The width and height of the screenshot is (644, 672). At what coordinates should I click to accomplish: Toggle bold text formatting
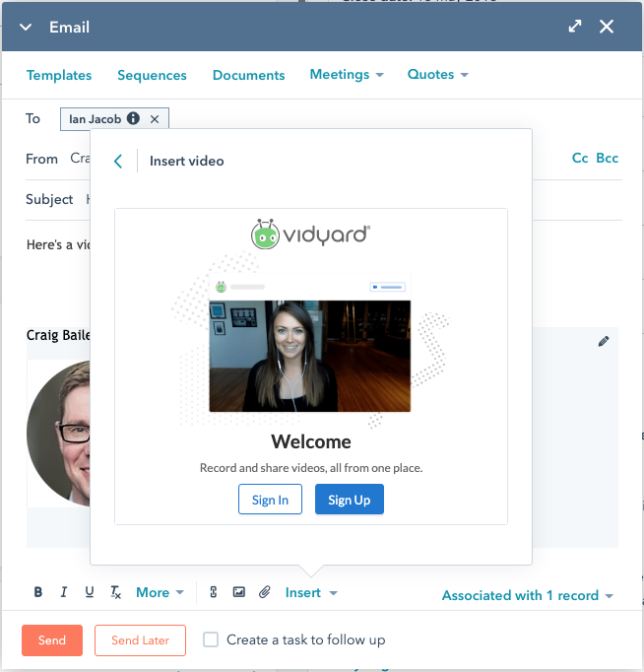coord(38,592)
